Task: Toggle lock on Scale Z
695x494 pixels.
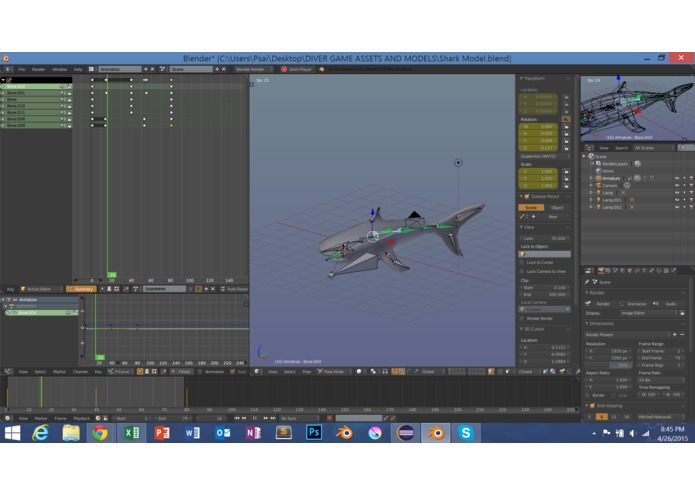Action: point(566,185)
